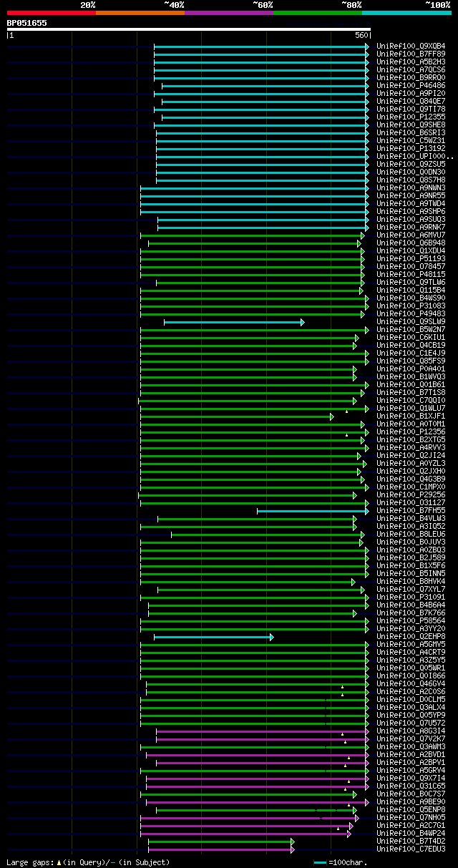This screenshot has height=868, width=458.
Task: Click the cyan alignment bar for Q2EHP8
Action: (214, 637)
